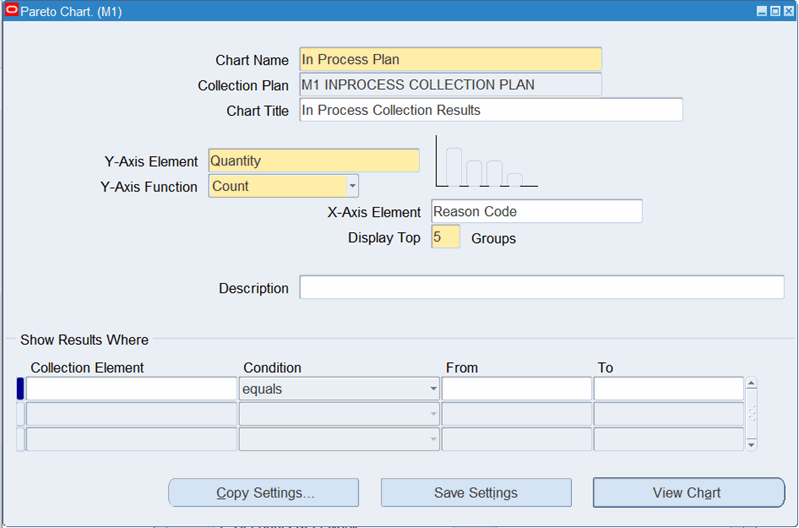
Task: Edit the Chart Title field
Action: point(491,110)
